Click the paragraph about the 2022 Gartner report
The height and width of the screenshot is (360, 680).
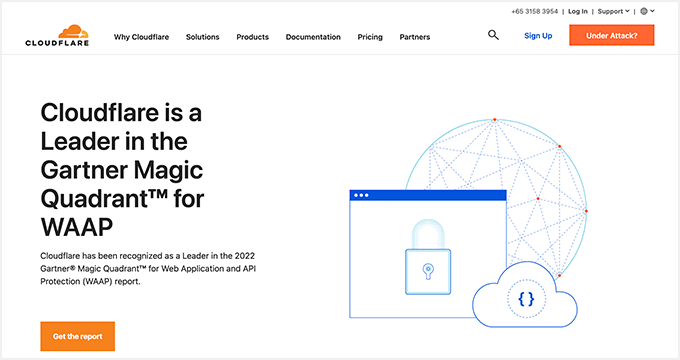click(148, 268)
